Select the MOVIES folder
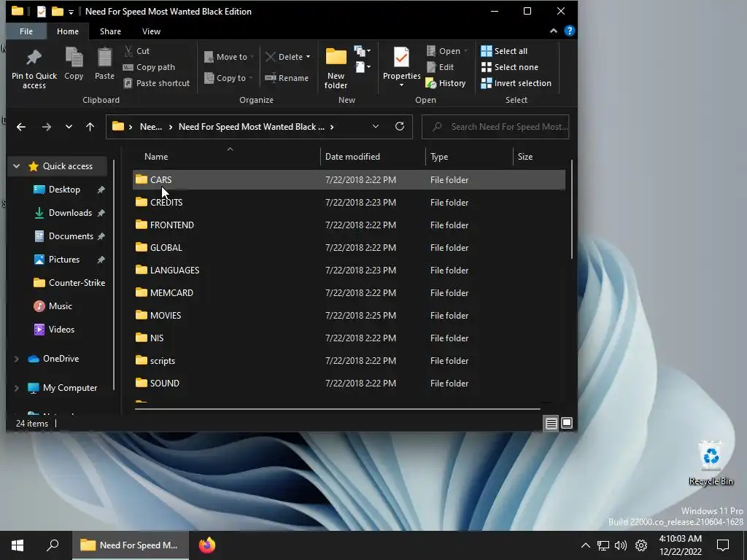The width and height of the screenshot is (747, 560). click(349, 315)
